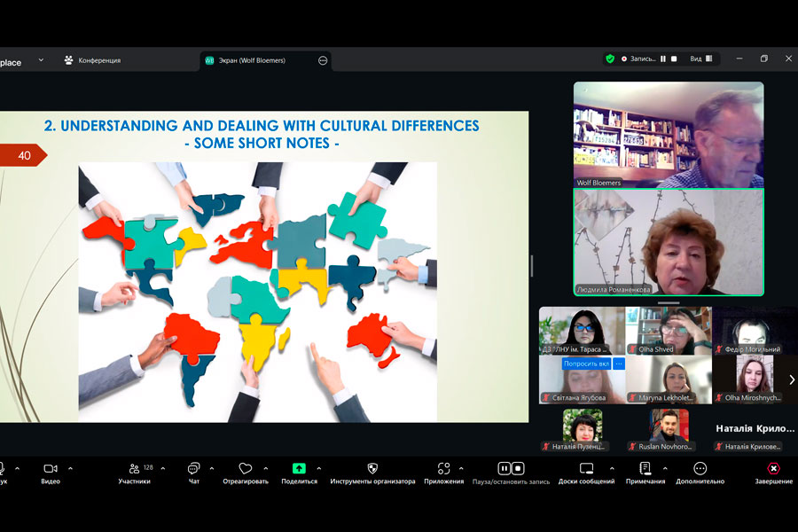
Task: Click the red Завершение end meeting button
Action: pyautogui.click(x=773, y=469)
